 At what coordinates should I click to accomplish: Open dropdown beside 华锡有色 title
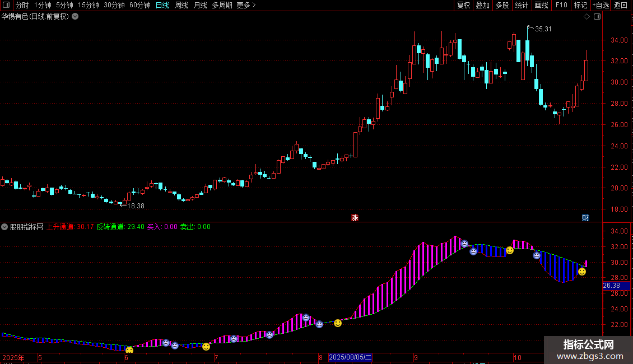click(75, 16)
